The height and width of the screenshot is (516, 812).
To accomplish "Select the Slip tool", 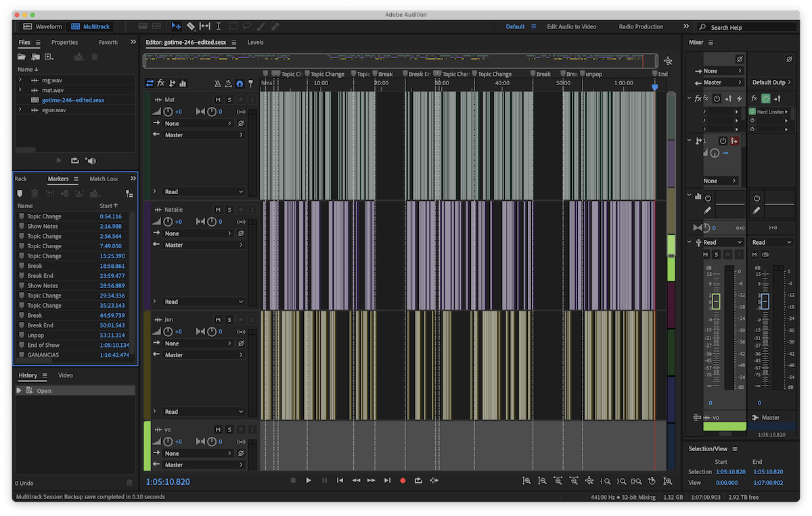I will [x=205, y=26].
